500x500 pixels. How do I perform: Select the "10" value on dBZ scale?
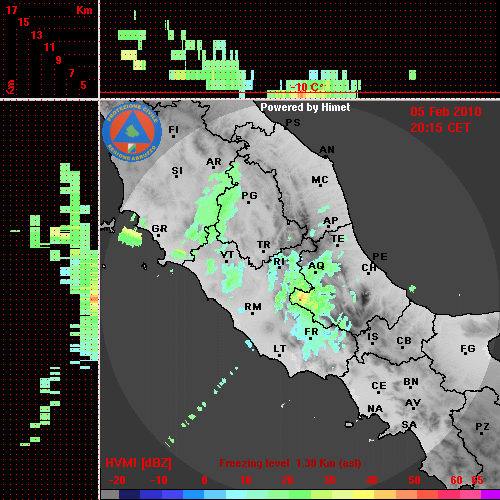click(x=246, y=480)
